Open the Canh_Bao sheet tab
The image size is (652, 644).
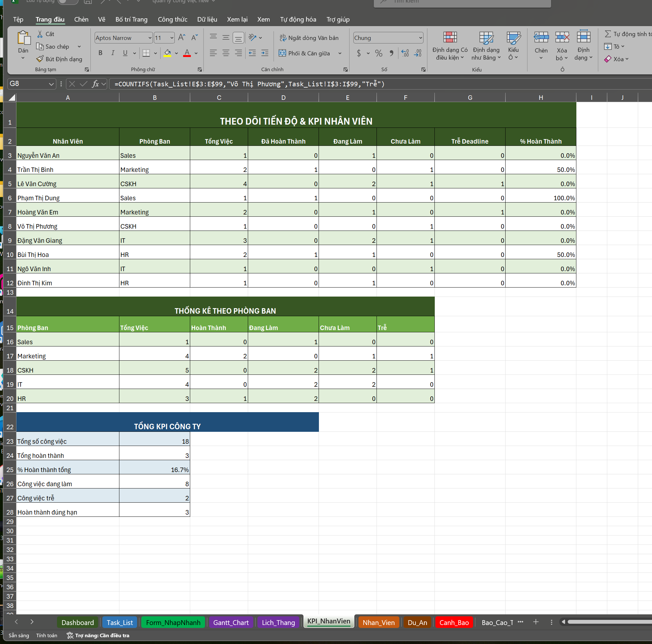454,622
